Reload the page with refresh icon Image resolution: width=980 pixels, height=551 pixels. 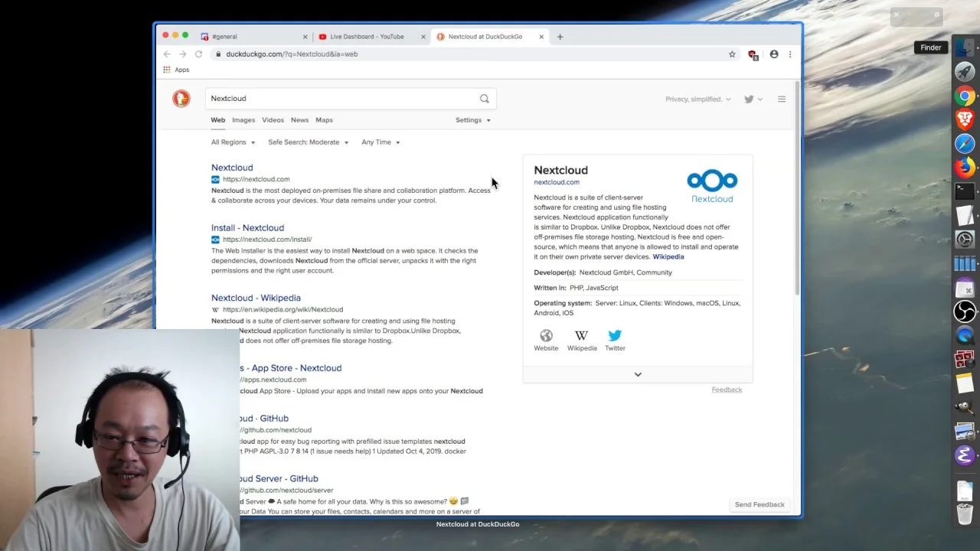tap(198, 54)
